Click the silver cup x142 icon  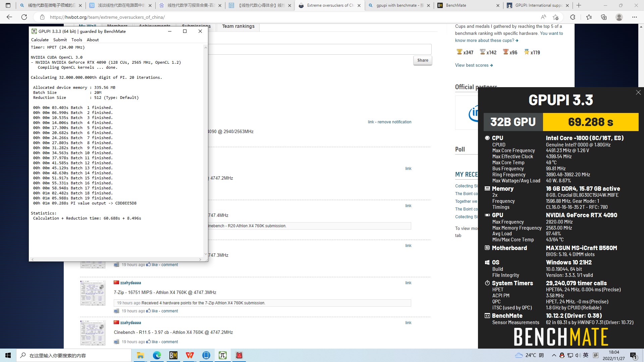pos(483,52)
